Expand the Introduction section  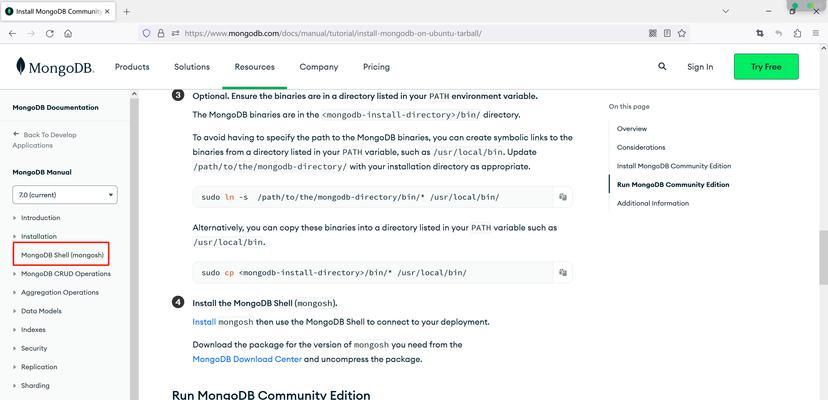pos(40,218)
